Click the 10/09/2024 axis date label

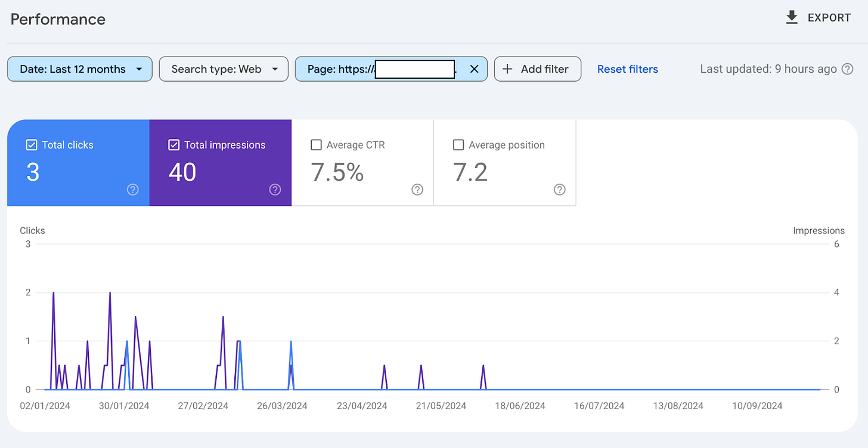[758, 406]
